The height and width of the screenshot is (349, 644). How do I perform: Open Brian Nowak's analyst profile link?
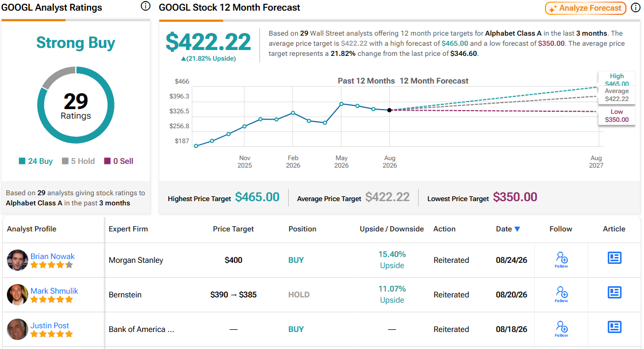click(52, 256)
